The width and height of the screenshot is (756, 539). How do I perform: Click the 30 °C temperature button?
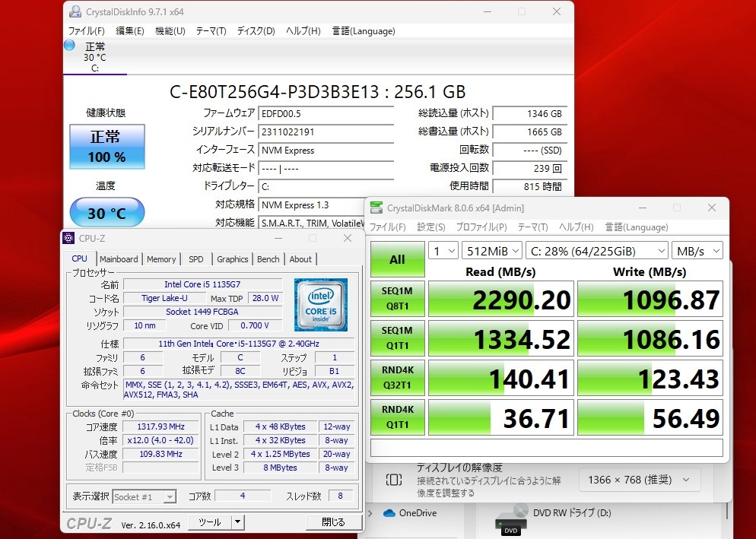pos(107,212)
